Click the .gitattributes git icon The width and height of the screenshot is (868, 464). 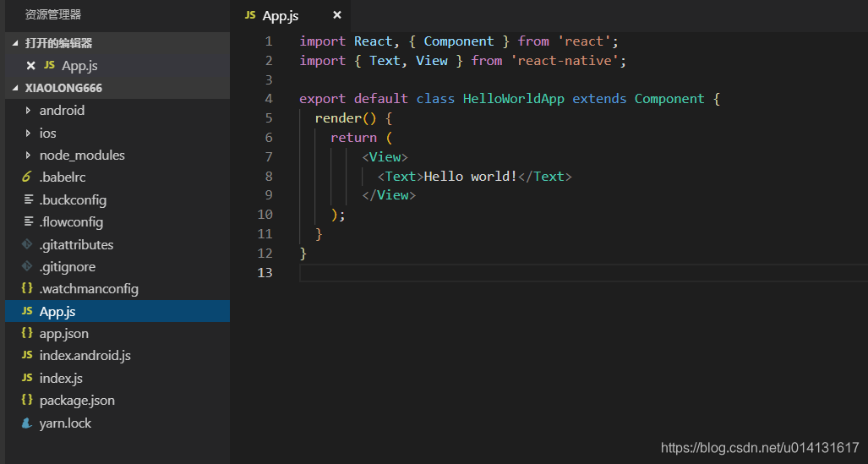(x=26, y=243)
